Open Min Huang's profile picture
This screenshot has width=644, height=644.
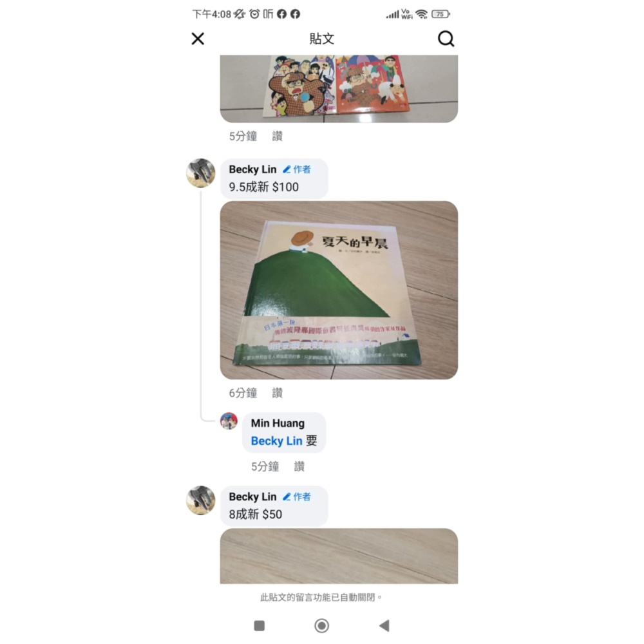click(x=229, y=421)
